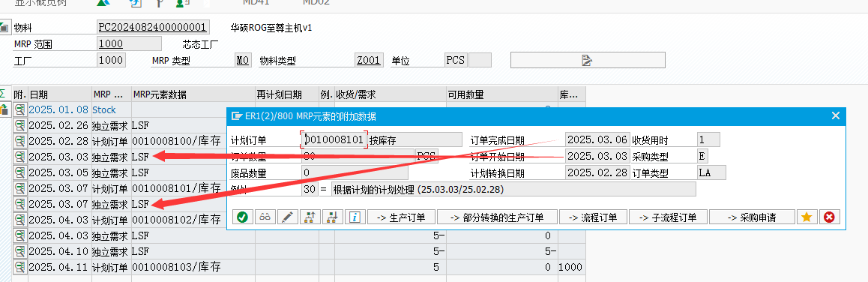Click the unit field PCS

pos(456,61)
